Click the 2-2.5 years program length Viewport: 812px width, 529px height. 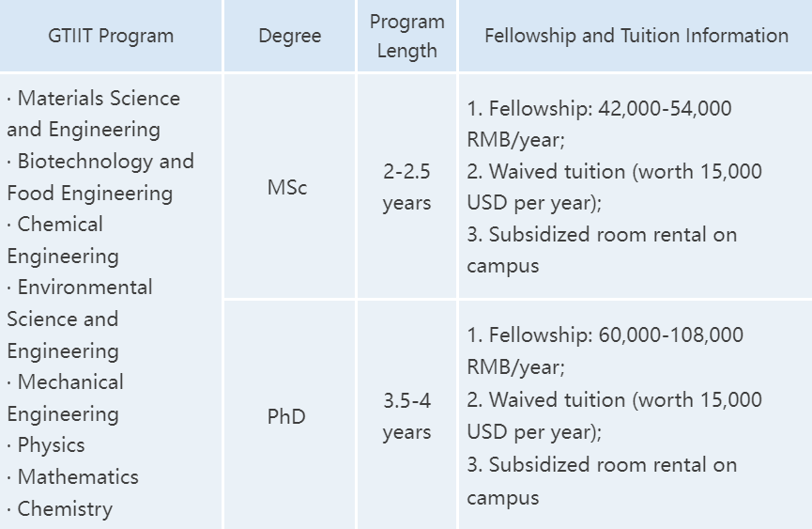tap(406, 187)
